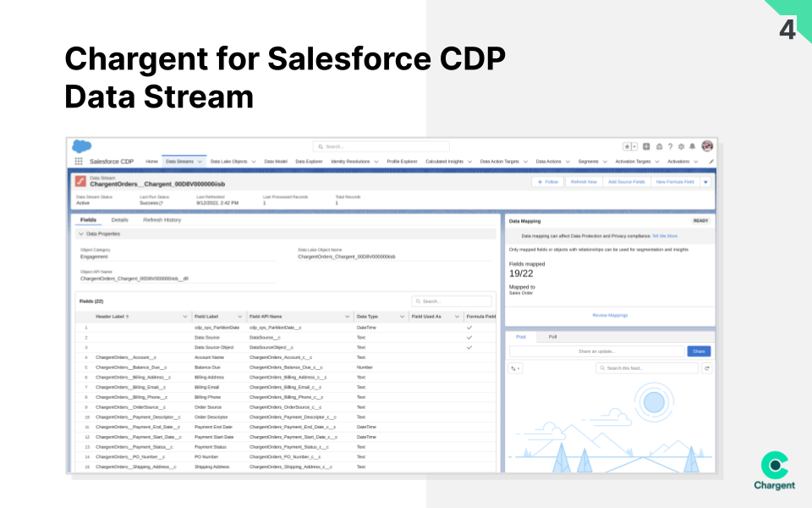Screen dimensions: 812x508
Task: Click the Share an update field
Action: [596, 351]
